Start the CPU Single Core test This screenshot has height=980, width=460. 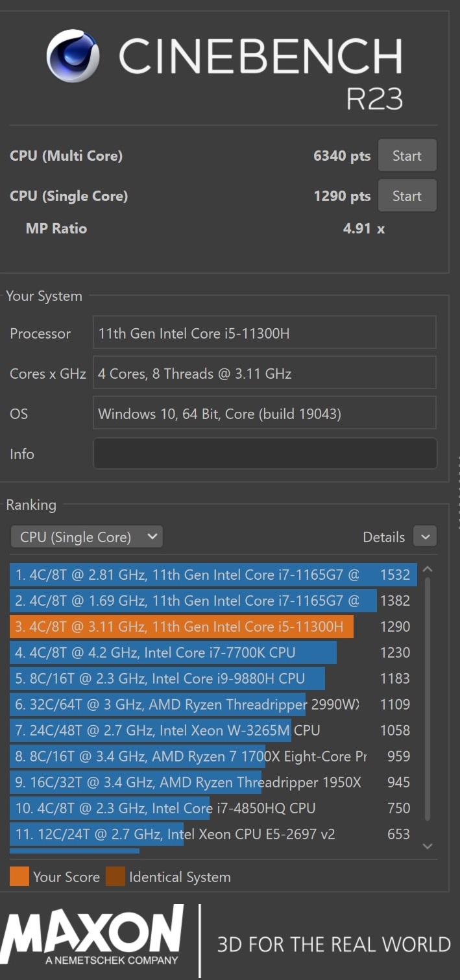tap(407, 196)
